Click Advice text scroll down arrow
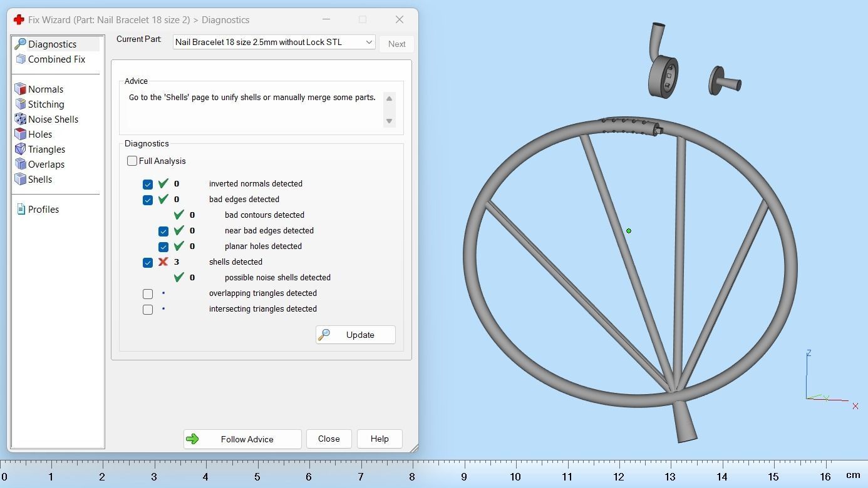Screen dimensions: 868x488 point(389,121)
